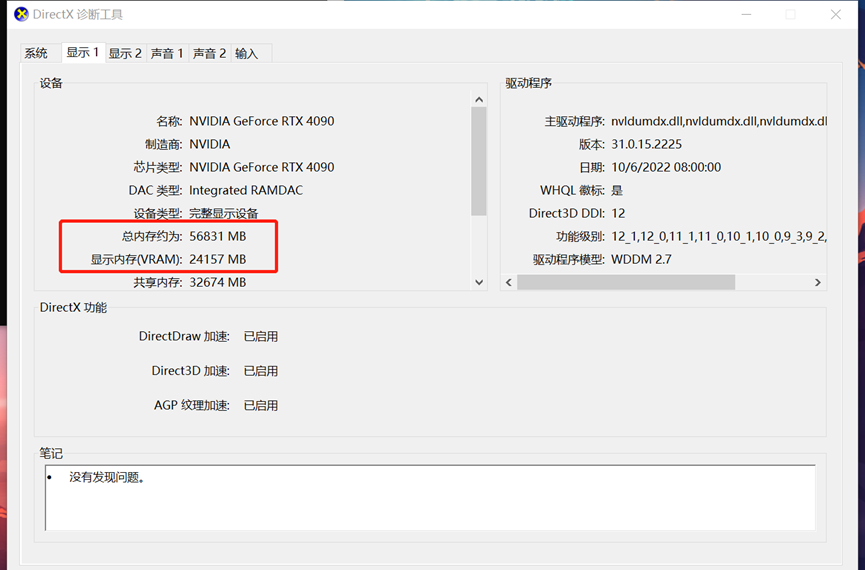This screenshot has width=865, height=570.
Task: Click the Integrated RAMDAC value
Action: click(246, 190)
